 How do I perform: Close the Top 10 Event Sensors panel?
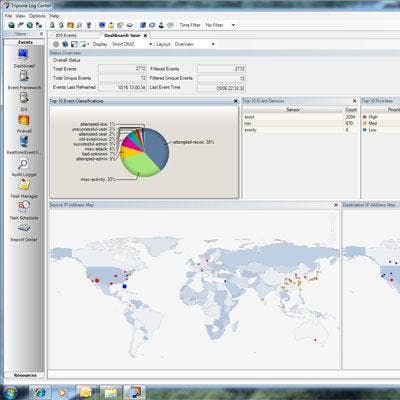click(x=354, y=101)
